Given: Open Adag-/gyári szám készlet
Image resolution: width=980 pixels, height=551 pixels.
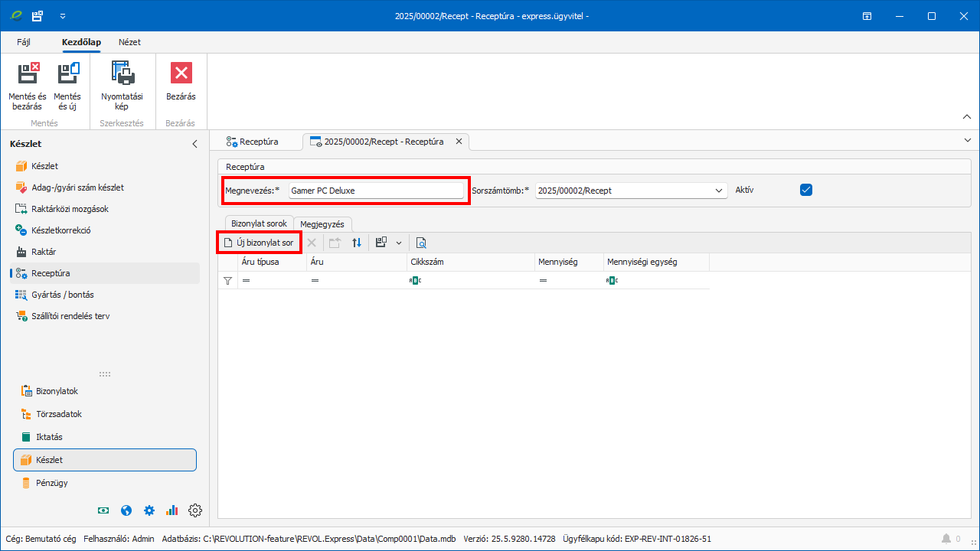Looking at the screenshot, I should 105,187.
